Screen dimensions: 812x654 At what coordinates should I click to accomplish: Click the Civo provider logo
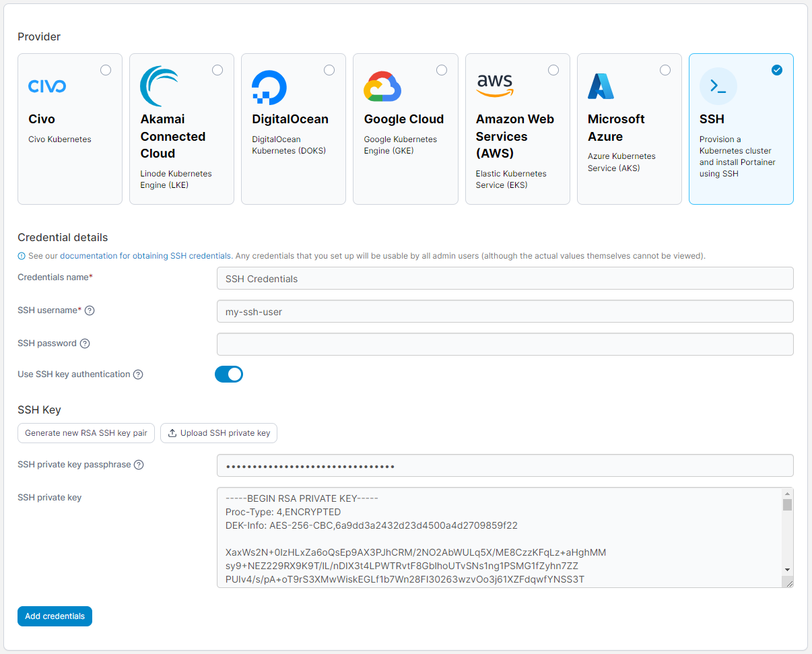47,86
